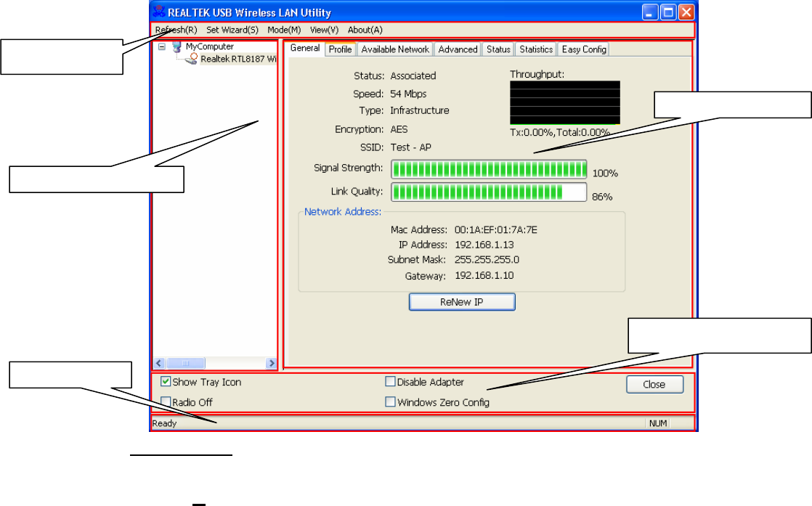The height and width of the screenshot is (506, 812).
Task: Switch to the Easy Config tab
Action: (584, 49)
